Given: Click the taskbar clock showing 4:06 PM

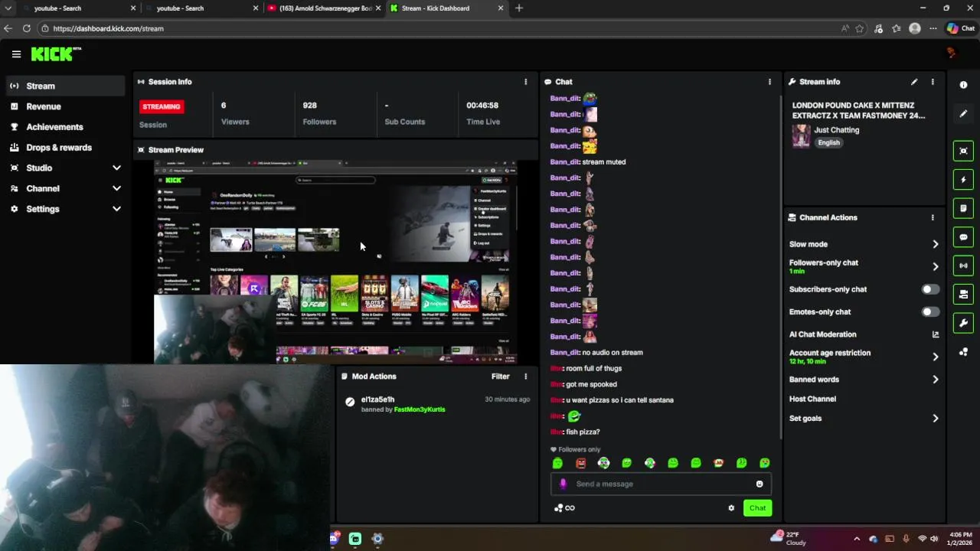Looking at the screenshot, I should (961, 539).
